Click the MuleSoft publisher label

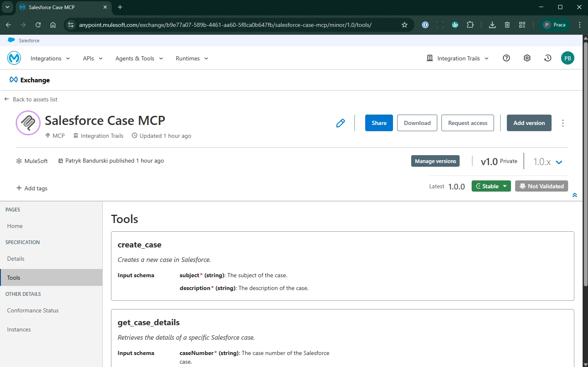click(x=36, y=161)
